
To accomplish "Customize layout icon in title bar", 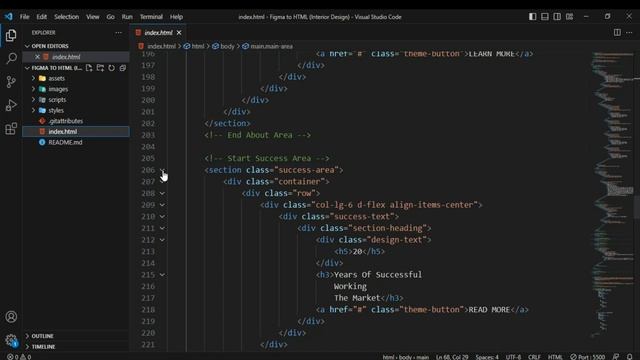I will pos(569,17).
